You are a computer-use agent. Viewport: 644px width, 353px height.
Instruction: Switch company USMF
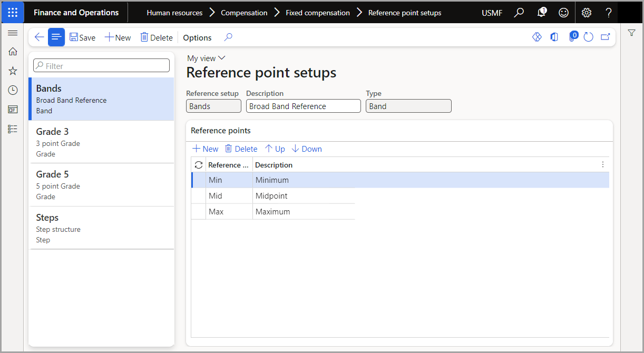click(x=492, y=13)
